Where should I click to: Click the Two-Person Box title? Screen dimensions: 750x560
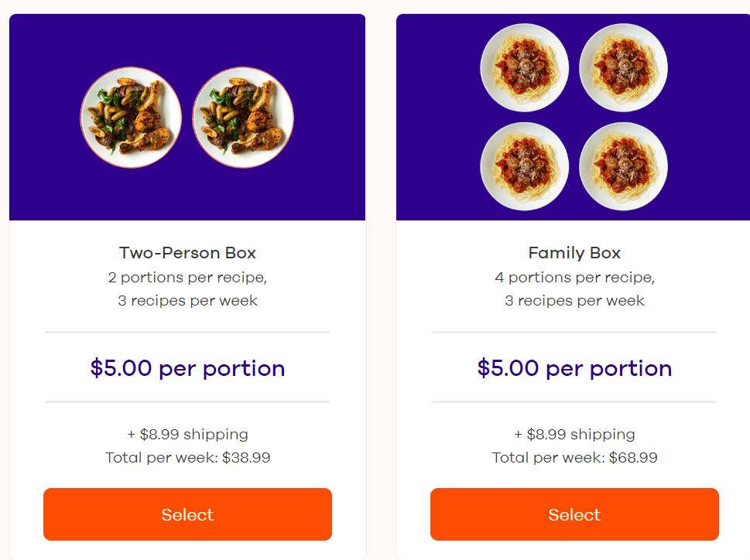pyautogui.click(x=187, y=253)
